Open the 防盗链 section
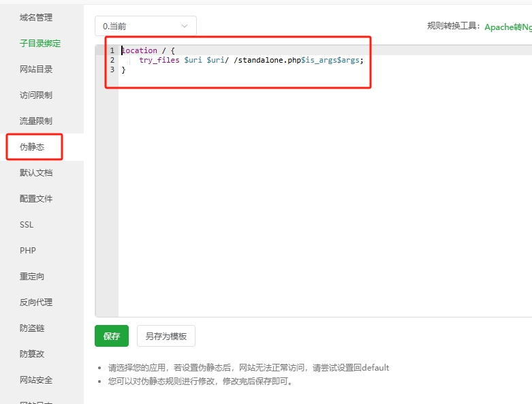The height and width of the screenshot is (404, 532). (x=32, y=328)
